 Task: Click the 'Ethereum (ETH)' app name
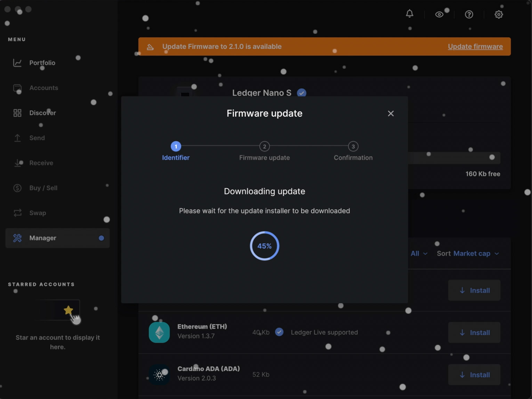202,327
